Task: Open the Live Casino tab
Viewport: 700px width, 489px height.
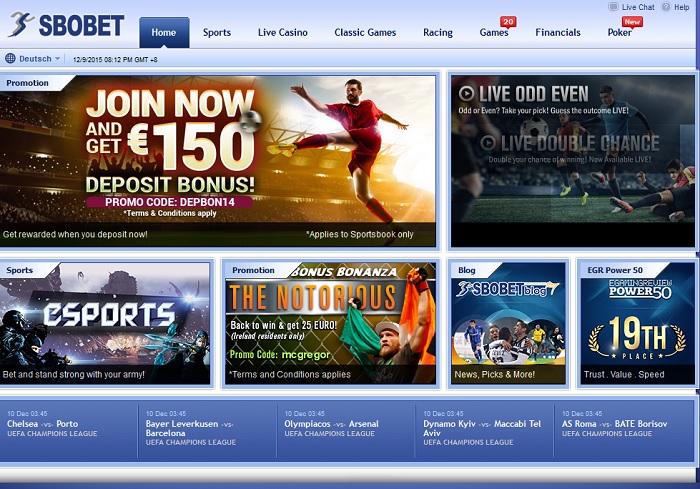Action: [283, 33]
